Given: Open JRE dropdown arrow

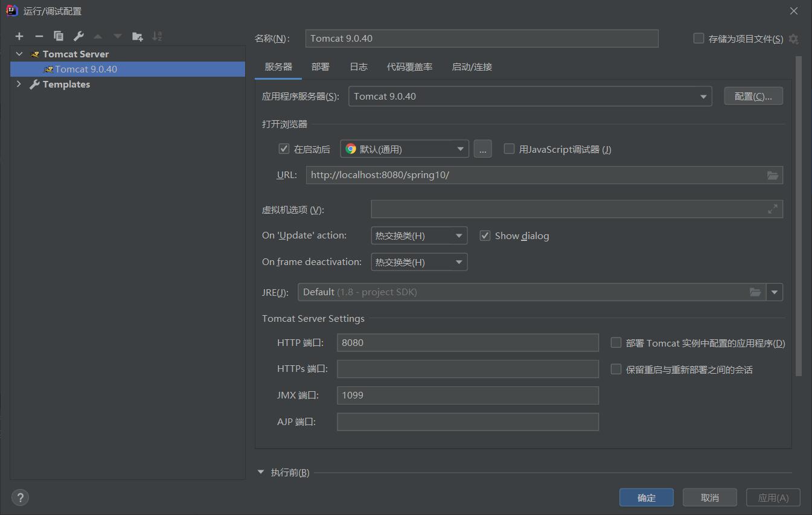Looking at the screenshot, I should [x=775, y=292].
